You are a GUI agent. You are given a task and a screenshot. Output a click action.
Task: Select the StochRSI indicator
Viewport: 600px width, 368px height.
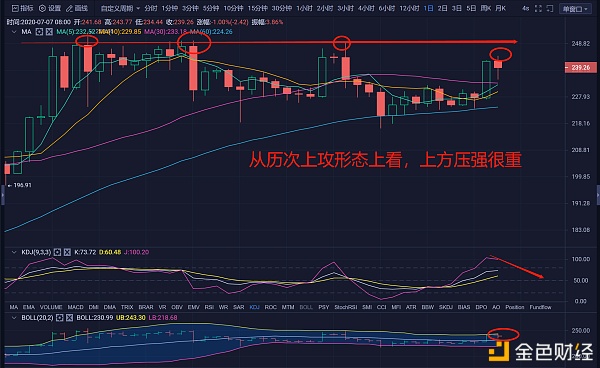coord(346,307)
